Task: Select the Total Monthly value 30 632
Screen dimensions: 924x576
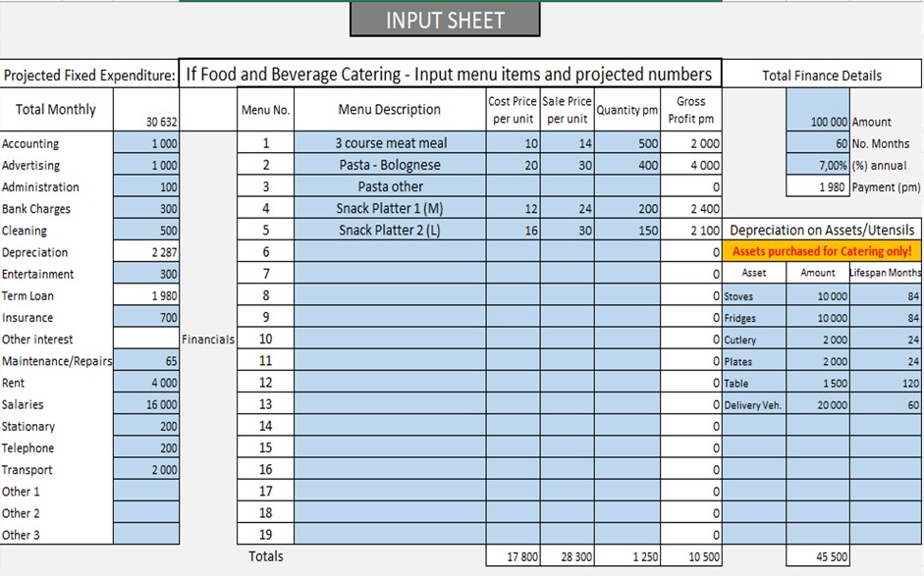Action: point(146,110)
